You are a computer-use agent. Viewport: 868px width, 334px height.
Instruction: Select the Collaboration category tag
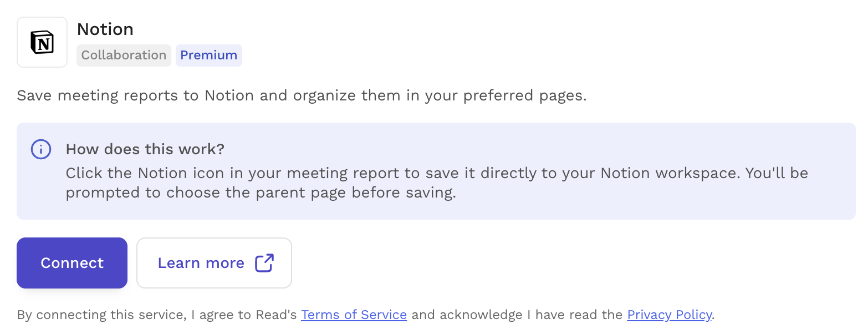pyautogui.click(x=124, y=55)
